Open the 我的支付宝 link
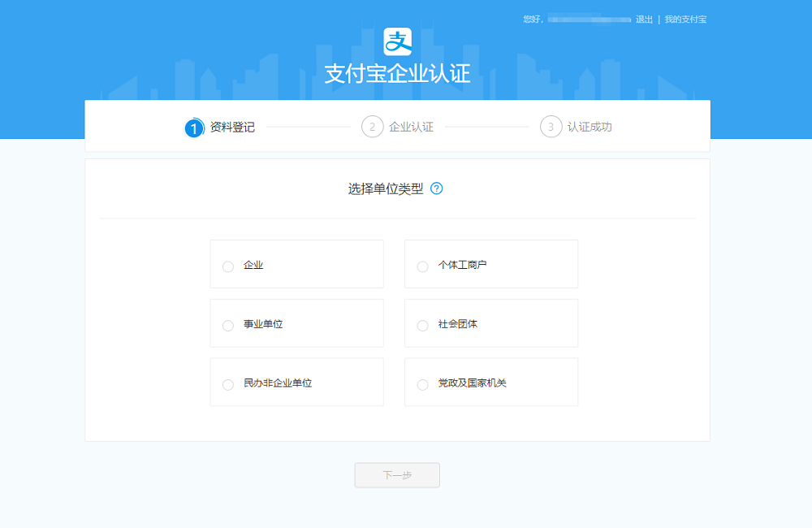The image size is (812, 528). (x=685, y=19)
